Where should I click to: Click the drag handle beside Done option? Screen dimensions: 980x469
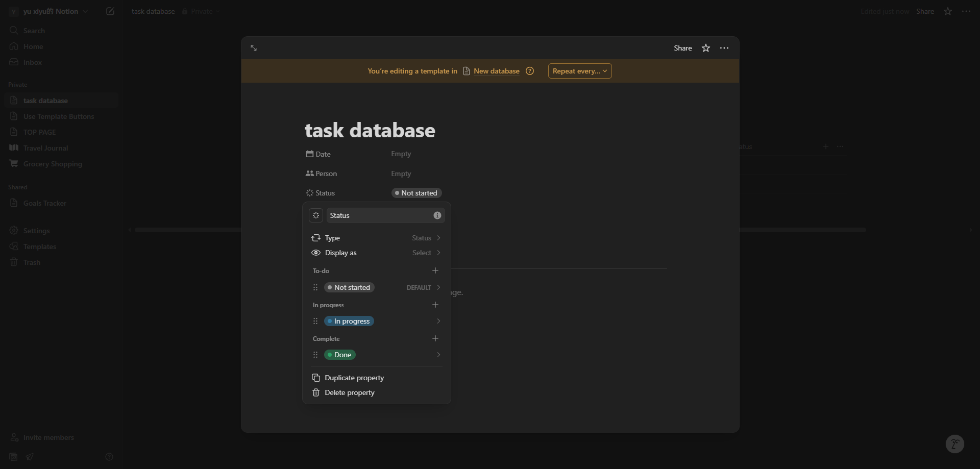point(315,355)
